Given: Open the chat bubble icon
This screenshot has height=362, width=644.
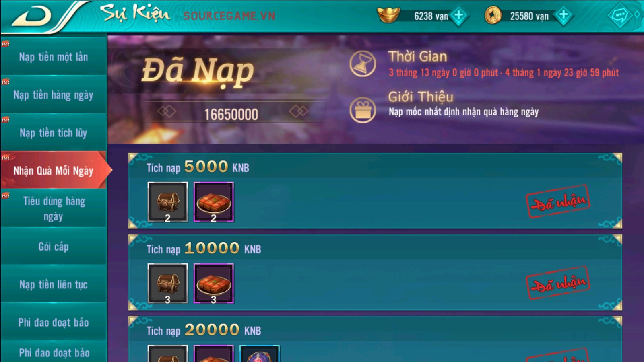Looking at the screenshot, I should click(x=619, y=16).
